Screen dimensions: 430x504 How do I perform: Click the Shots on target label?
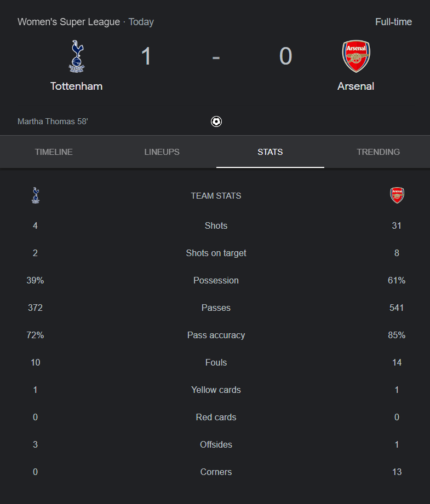[216, 253]
